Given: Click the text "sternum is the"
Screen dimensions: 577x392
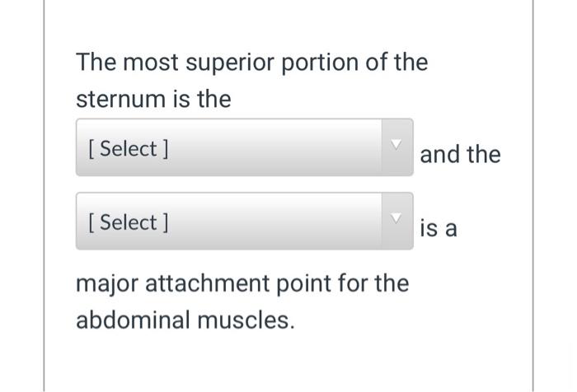Looking at the screenshot, I should pyautogui.click(x=153, y=100).
